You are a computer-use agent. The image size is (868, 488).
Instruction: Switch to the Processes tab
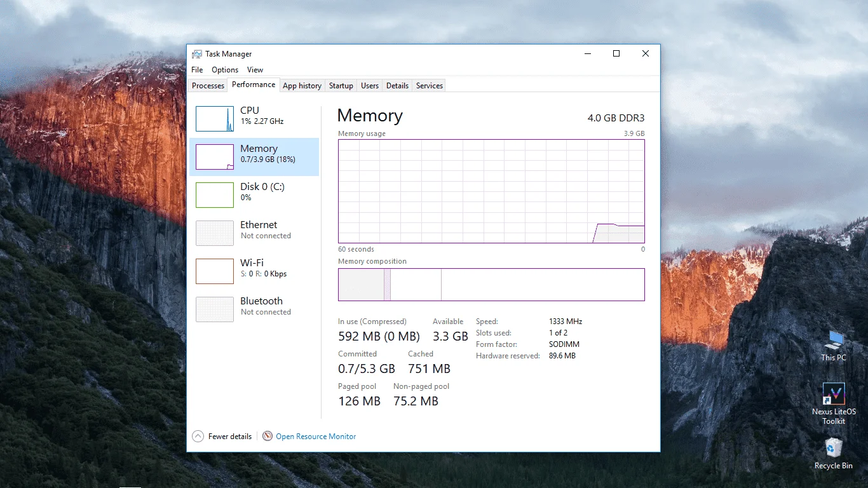click(208, 86)
